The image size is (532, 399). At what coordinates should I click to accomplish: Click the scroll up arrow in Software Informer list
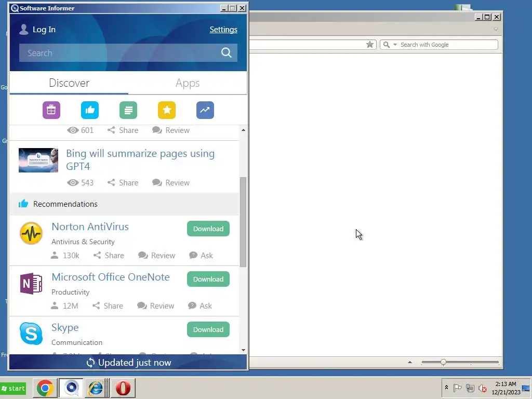(x=243, y=130)
